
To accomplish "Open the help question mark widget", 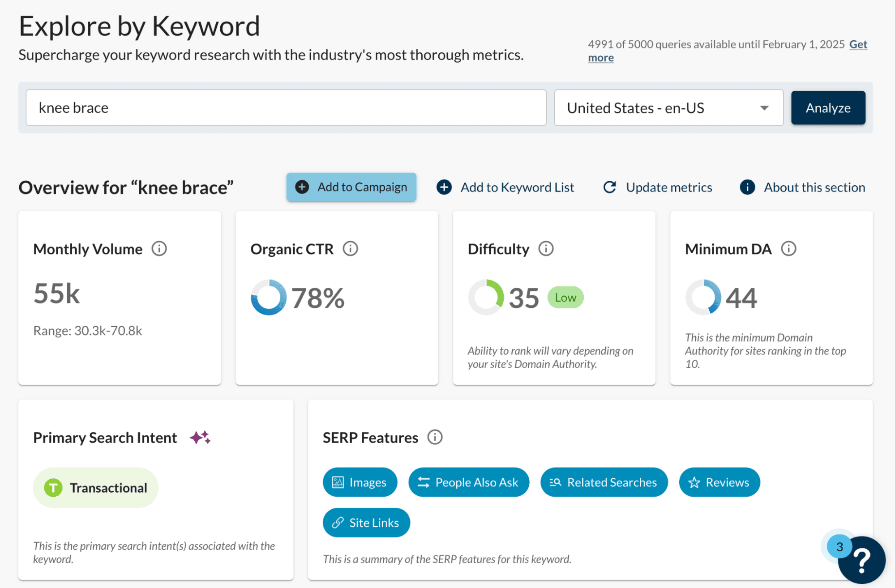I will [861, 559].
